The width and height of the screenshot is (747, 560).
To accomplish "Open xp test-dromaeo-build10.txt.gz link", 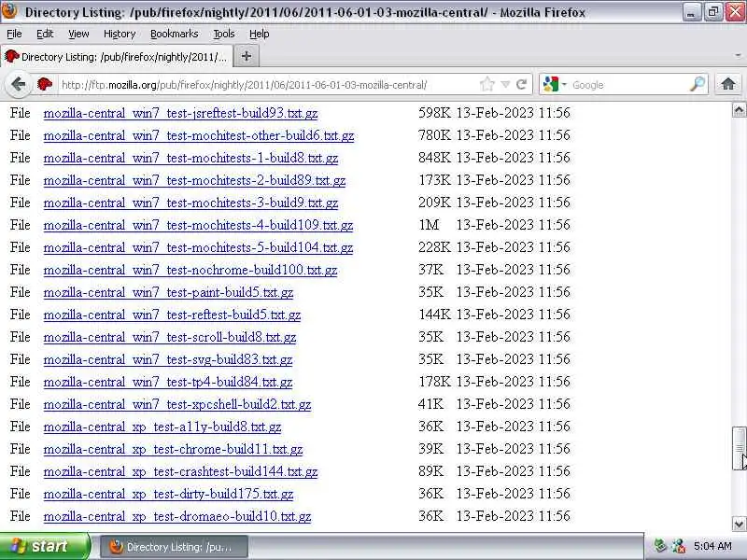I will 177,516.
